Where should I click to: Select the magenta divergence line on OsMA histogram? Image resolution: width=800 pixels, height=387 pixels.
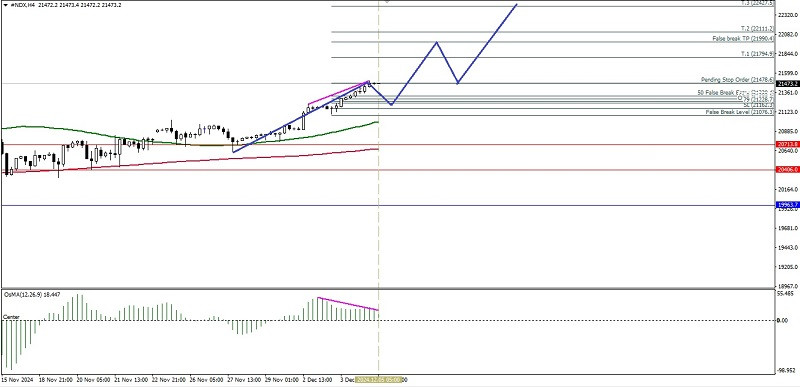tap(348, 304)
